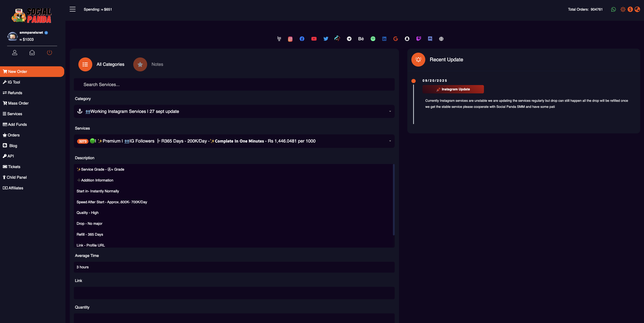644x323 pixels.
Task: Open the Services dropdown showing IG Followers
Action: [x=234, y=141]
